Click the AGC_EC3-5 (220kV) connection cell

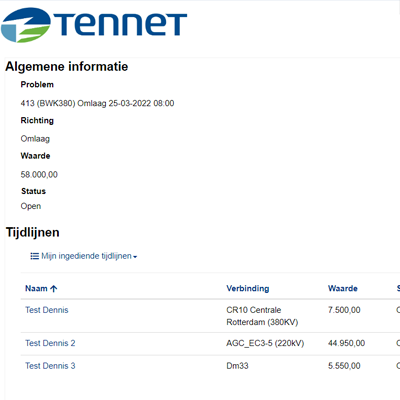point(265,343)
